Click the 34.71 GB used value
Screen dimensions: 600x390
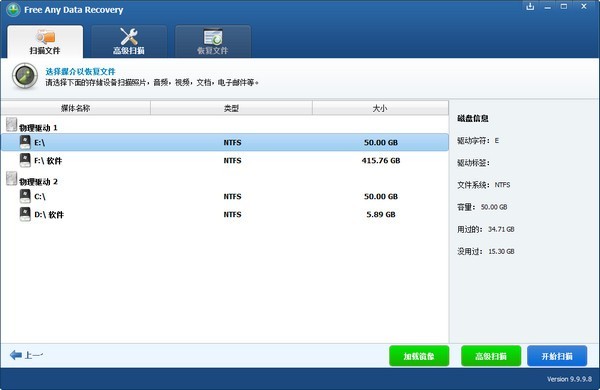(x=501, y=229)
